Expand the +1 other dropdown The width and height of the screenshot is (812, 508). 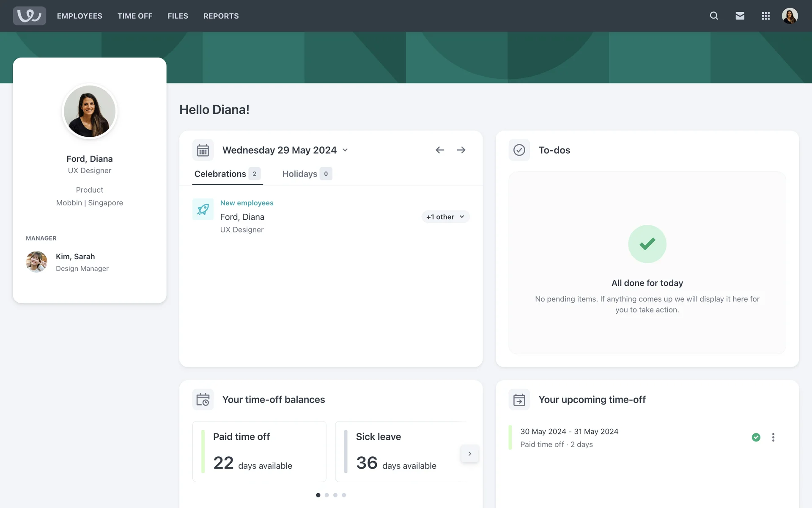(445, 217)
